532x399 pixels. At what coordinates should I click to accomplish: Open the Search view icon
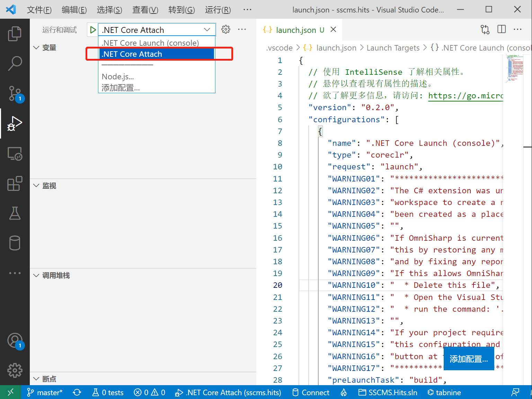(15, 63)
